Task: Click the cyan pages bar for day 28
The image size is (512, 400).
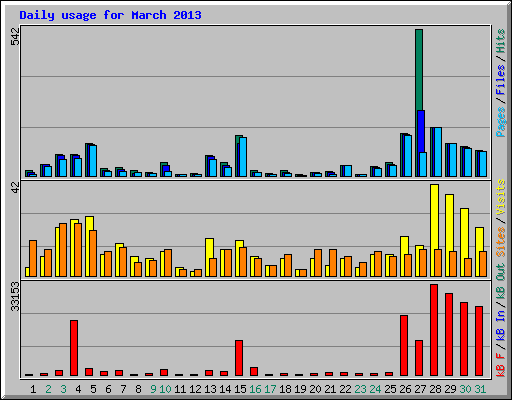Action: click(438, 152)
